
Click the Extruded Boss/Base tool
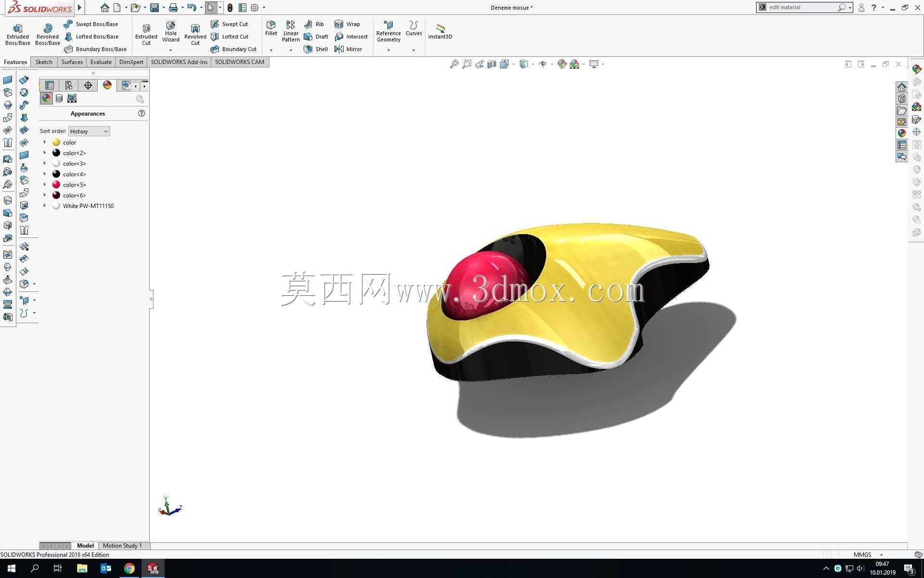(18, 34)
